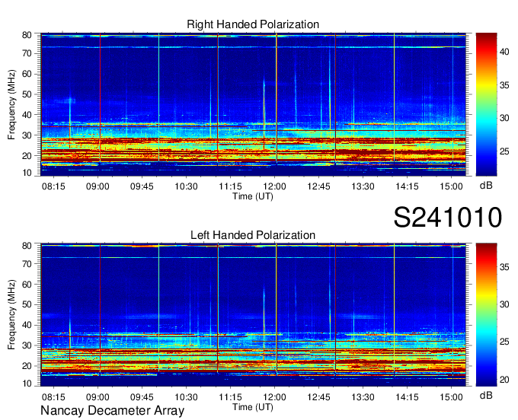Click the 10 MHz tick on left-handed plot
The width and height of the screenshot is (518, 420).
tap(27, 383)
